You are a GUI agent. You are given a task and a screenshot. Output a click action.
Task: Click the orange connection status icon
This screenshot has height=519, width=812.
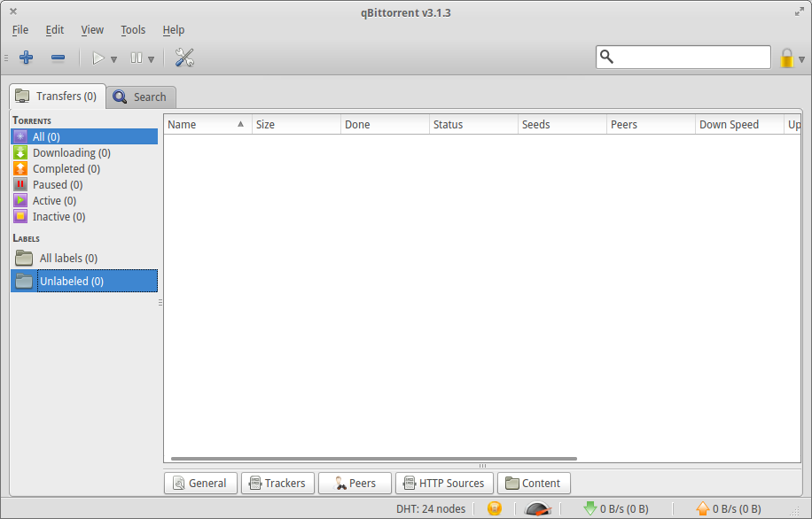[x=495, y=508]
